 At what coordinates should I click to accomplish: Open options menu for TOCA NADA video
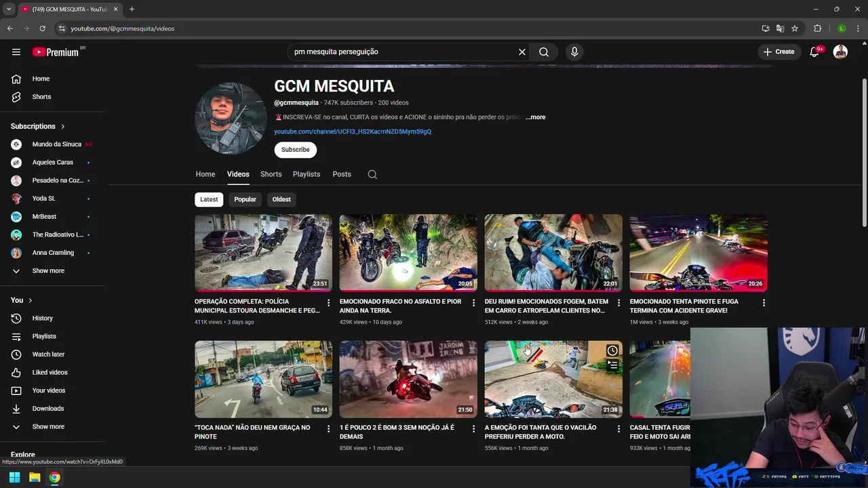click(x=329, y=429)
